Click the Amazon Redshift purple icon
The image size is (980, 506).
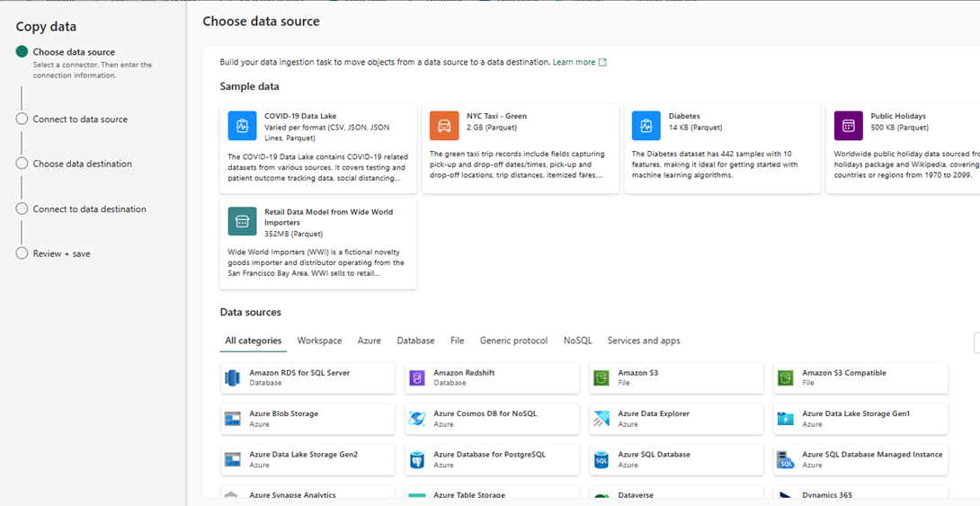417,377
